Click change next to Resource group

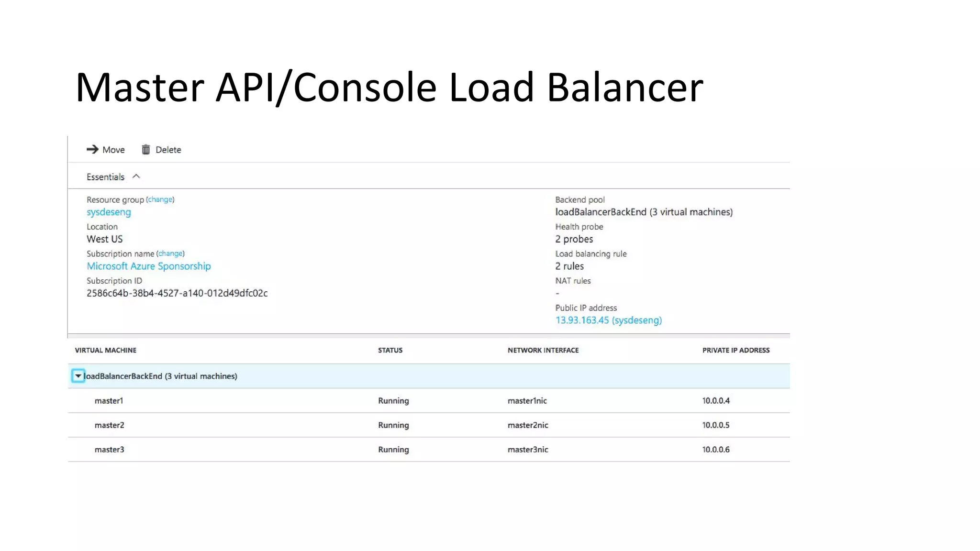[160, 199]
